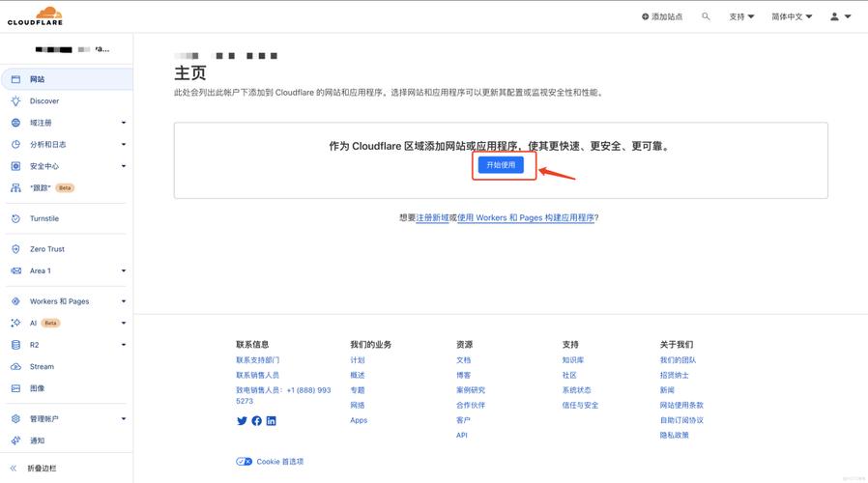
Task: Open the 通知 sidebar item
Action: tap(67, 440)
